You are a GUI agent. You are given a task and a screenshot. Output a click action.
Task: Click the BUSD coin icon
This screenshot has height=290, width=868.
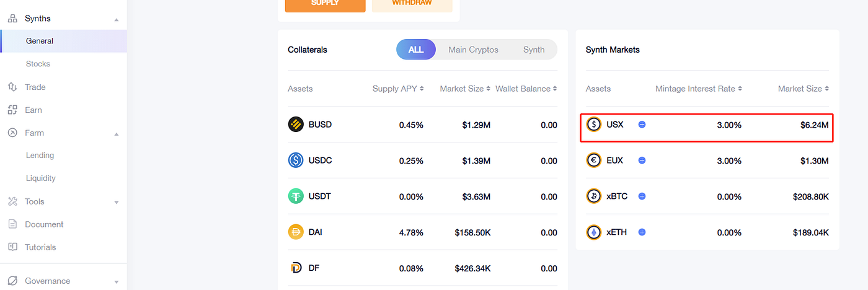tap(296, 125)
